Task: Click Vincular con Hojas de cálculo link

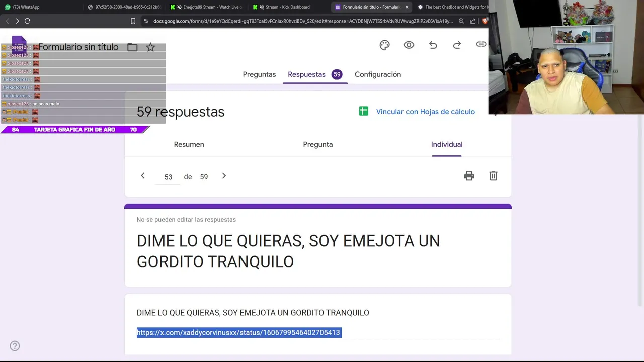Action: coord(426,112)
